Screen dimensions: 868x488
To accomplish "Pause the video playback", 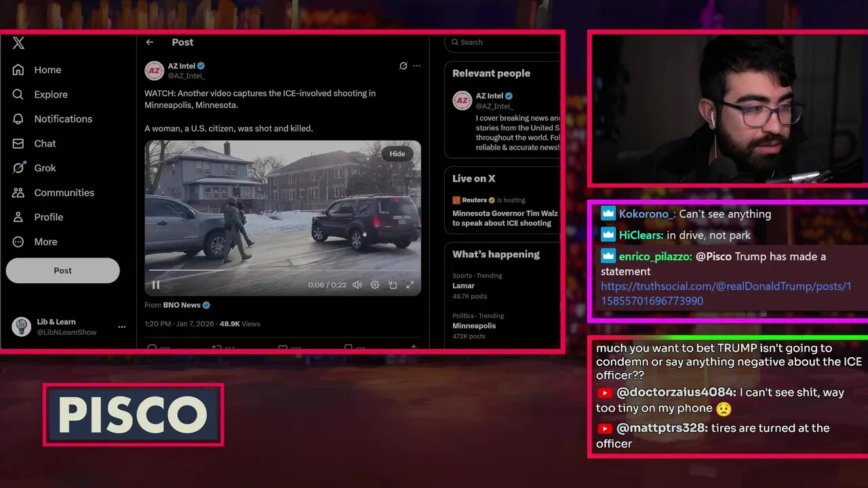I will coord(155,285).
